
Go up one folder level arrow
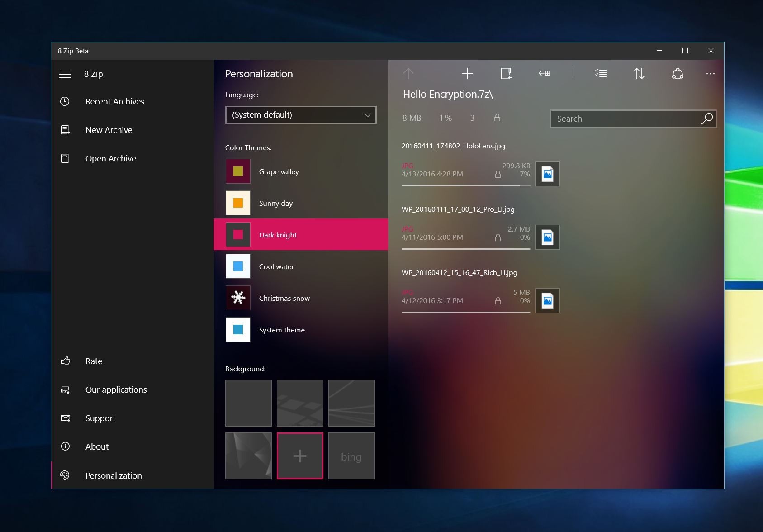click(408, 73)
